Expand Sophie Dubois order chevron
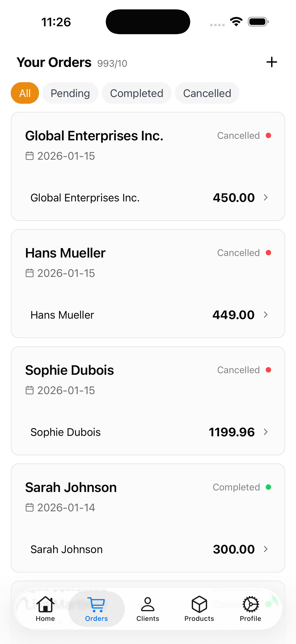The width and height of the screenshot is (296, 644). [x=266, y=432]
